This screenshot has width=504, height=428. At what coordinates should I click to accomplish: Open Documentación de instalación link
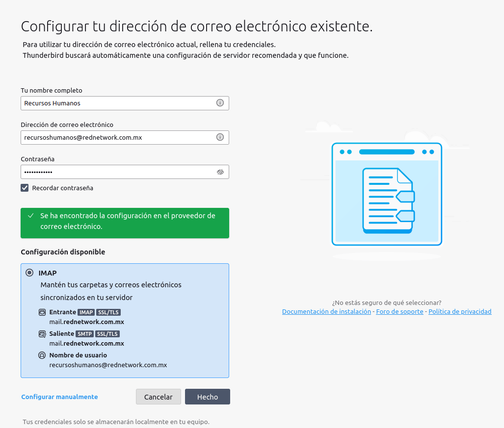click(x=326, y=312)
